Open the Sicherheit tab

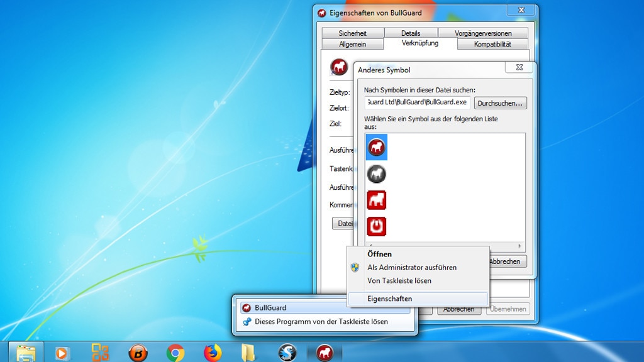(352, 32)
